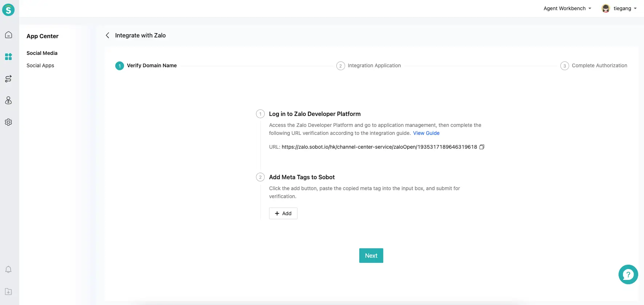
Task: Open the Sobot logo home
Action: [8, 10]
